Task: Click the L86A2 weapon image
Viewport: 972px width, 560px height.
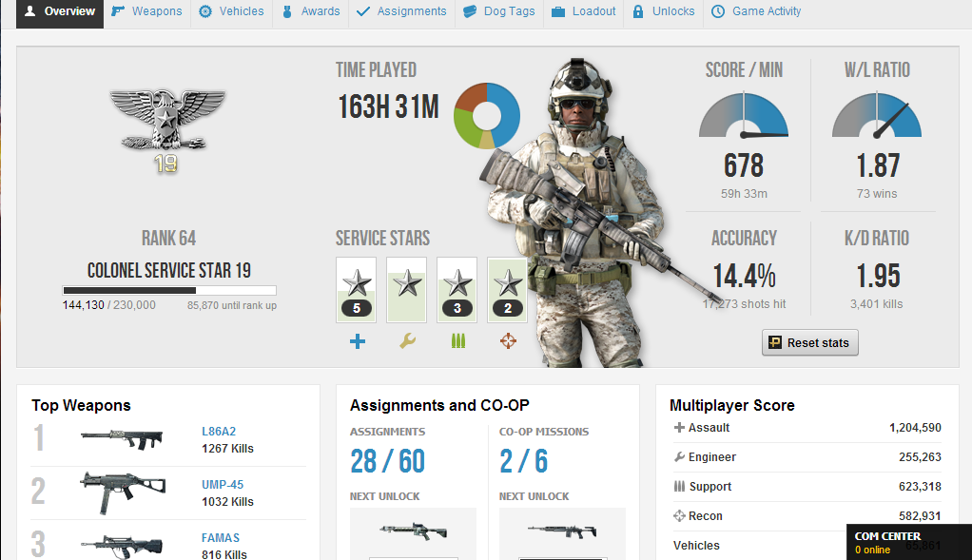Action: [x=122, y=439]
